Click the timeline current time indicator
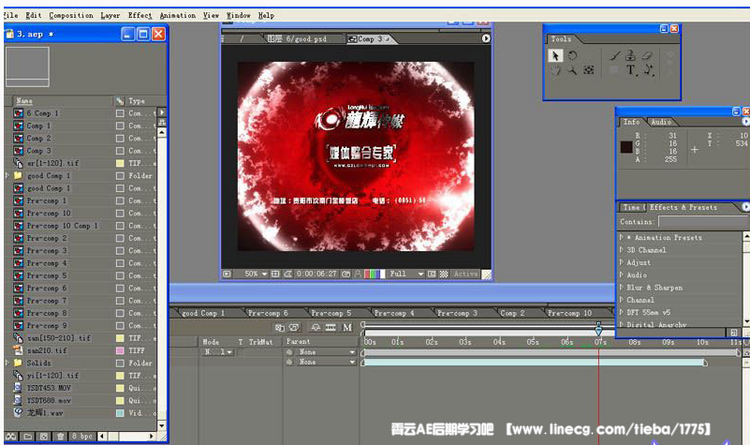Viewport: 750px width, 445px height. (x=598, y=329)
